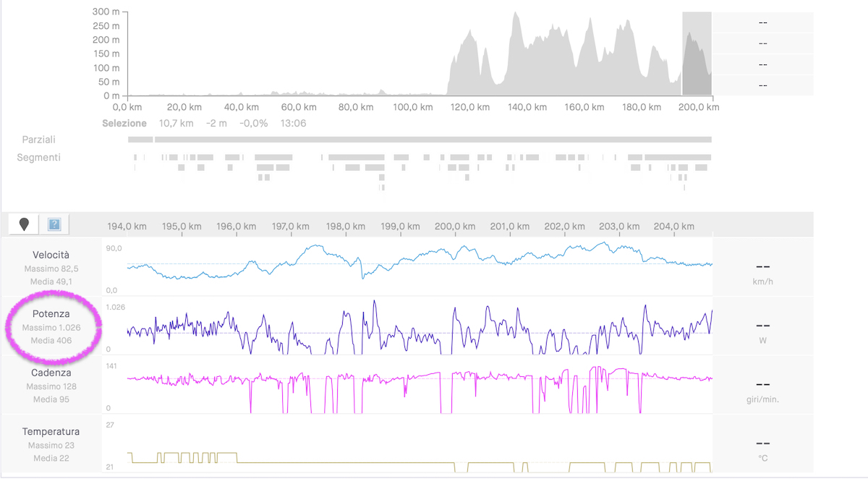The width and height of the screenshot is (868, 479).
Task: Click the 100,0 km label on elevation axis
Action: (413, 107)
